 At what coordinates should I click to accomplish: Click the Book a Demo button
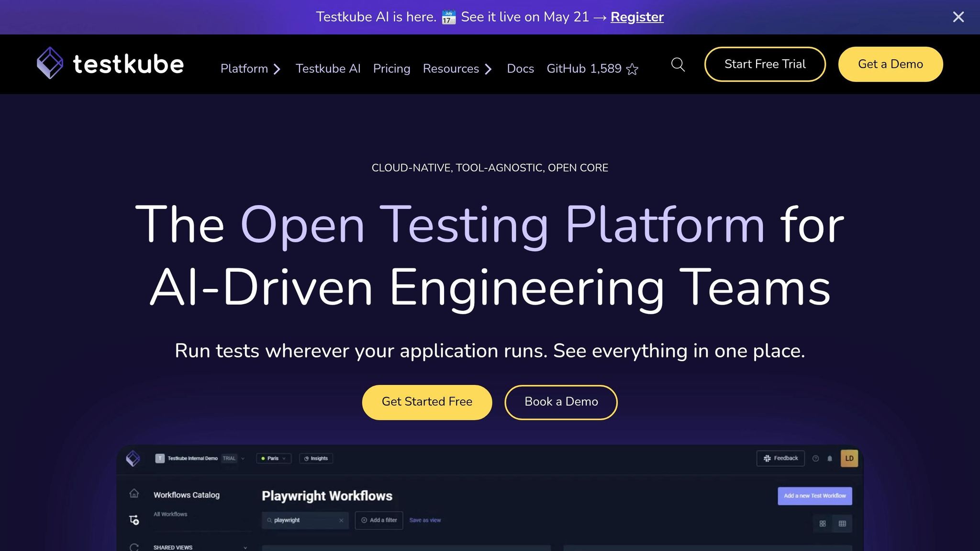point(561,402)
